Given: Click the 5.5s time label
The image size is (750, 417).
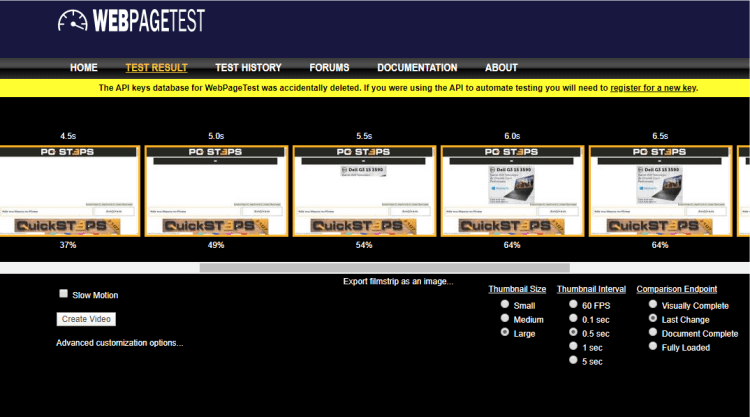Looking at the screenshot, I should [x=364, y=136].
